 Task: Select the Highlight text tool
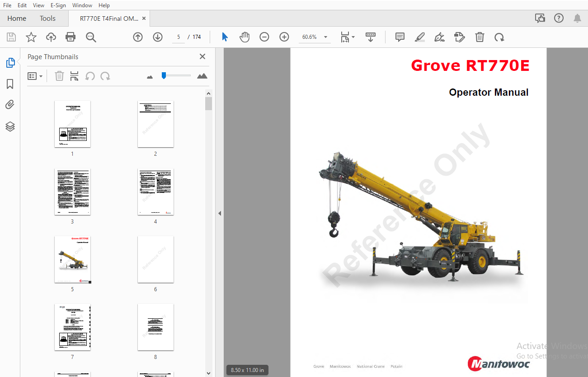[x=420, y=37]
